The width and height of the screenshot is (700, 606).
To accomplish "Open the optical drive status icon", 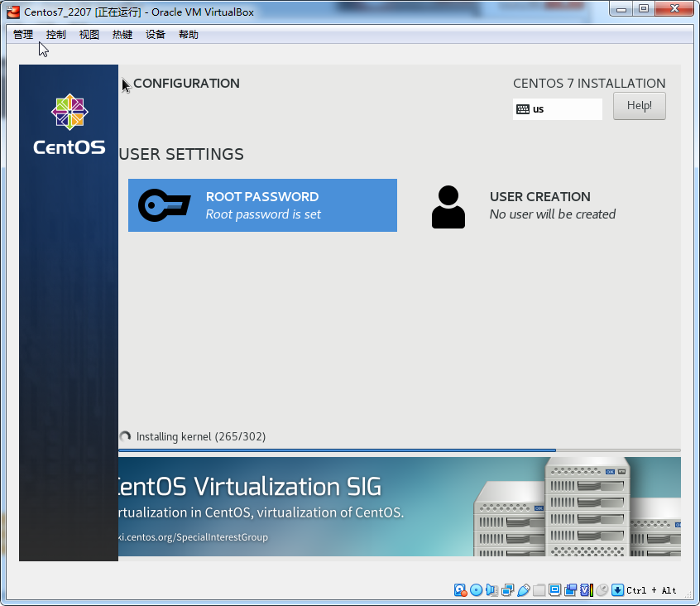I will (x=477, y=590).
